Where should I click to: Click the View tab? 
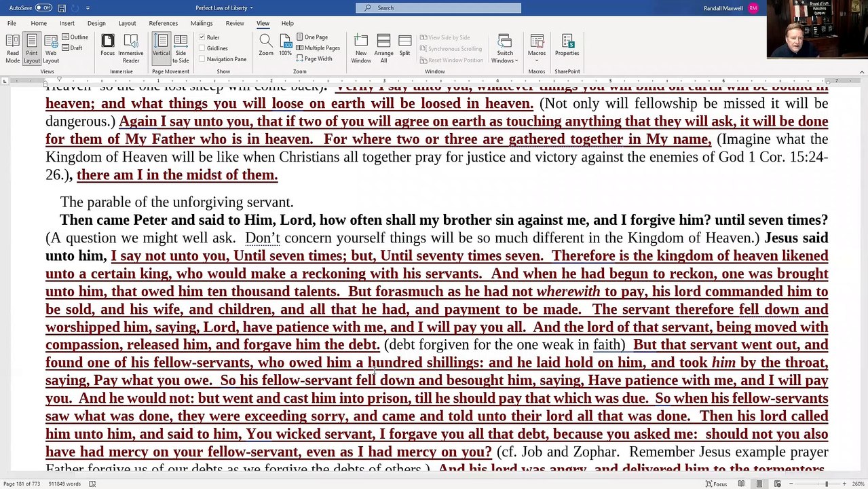[263, 23]
